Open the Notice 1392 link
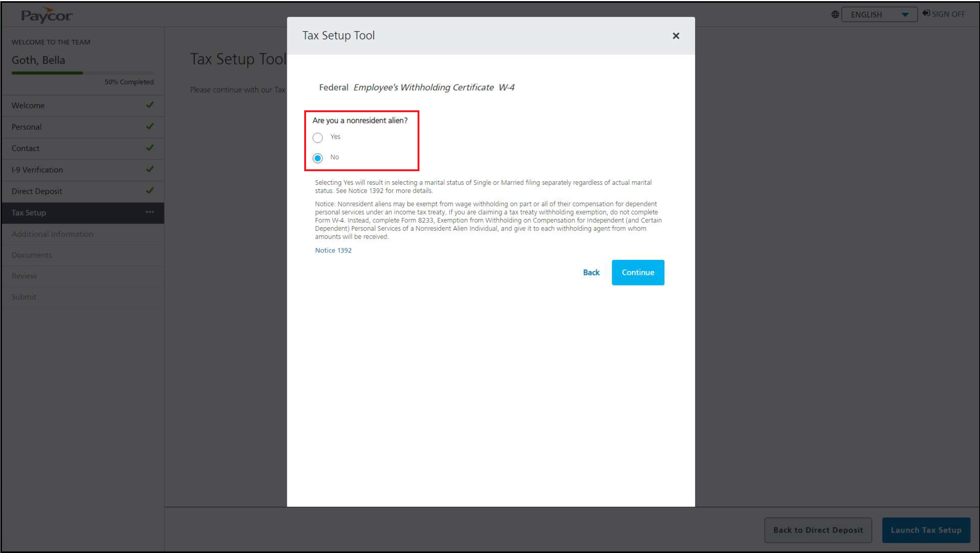This screenshot has width=980, height=553. point(333,250)
